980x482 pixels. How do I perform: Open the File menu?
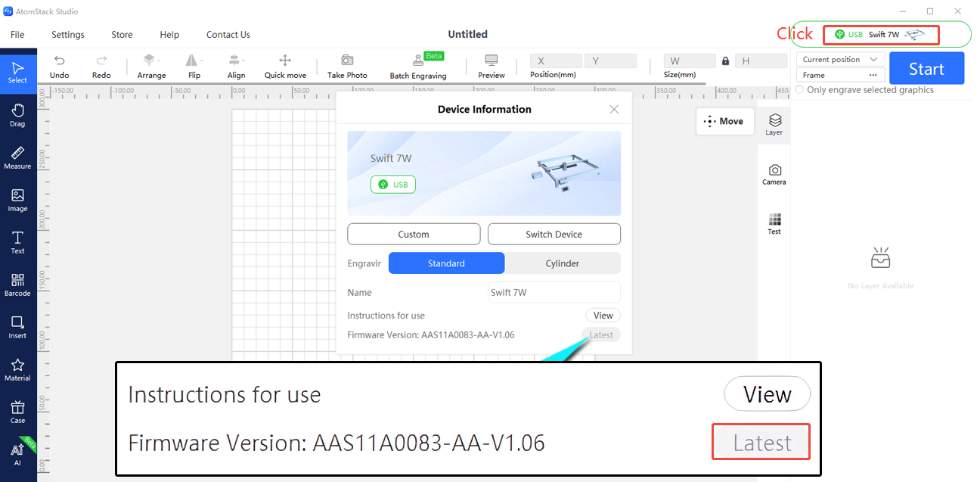point(17,34)
